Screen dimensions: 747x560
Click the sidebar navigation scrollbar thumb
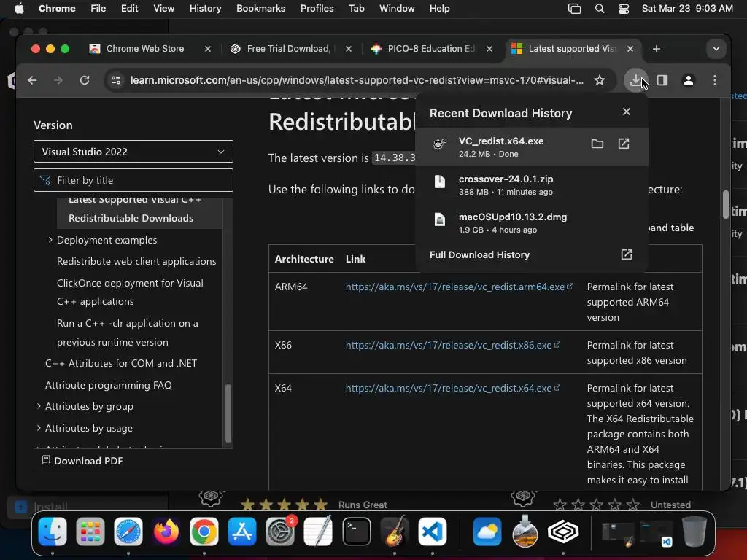228,413
